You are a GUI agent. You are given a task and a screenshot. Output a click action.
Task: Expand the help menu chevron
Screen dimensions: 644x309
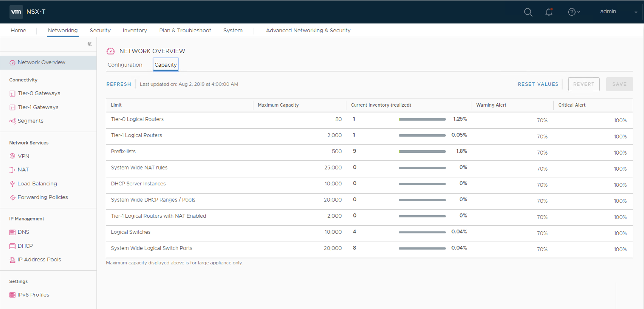pos(579,12)
